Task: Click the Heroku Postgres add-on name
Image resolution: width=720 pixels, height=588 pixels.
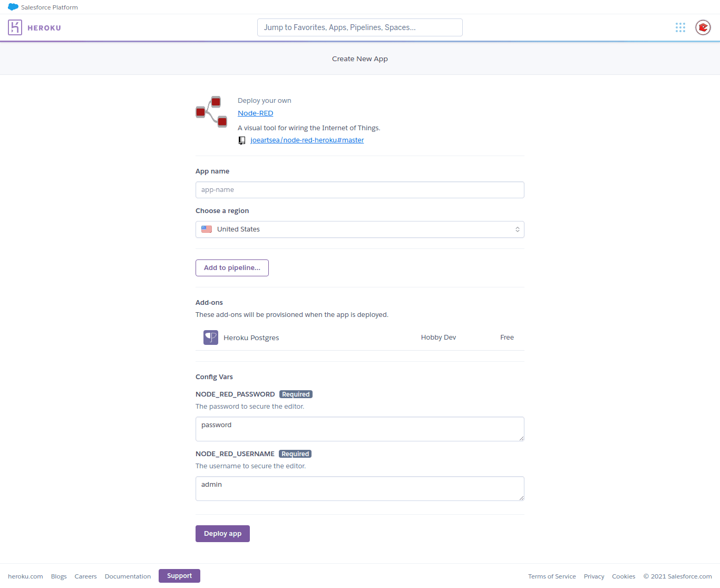Action: 251,338
